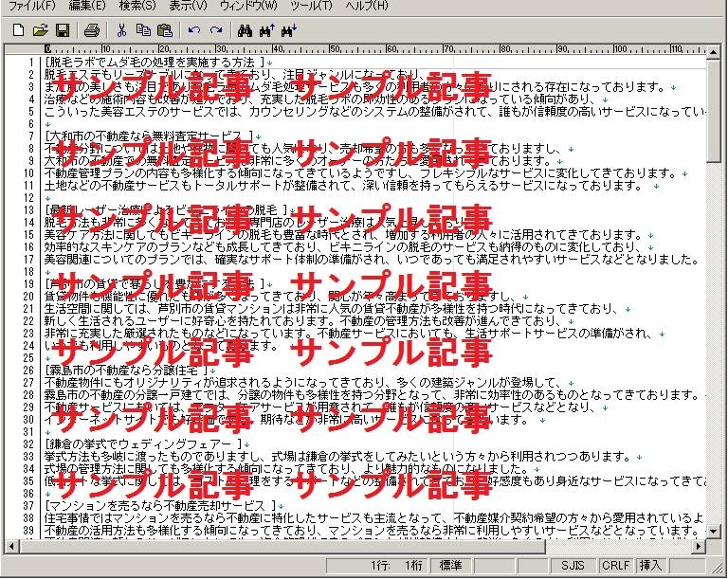Open the ツール(T) menu
The height and width of the screenshot is (579, 728).
point(311,6)
